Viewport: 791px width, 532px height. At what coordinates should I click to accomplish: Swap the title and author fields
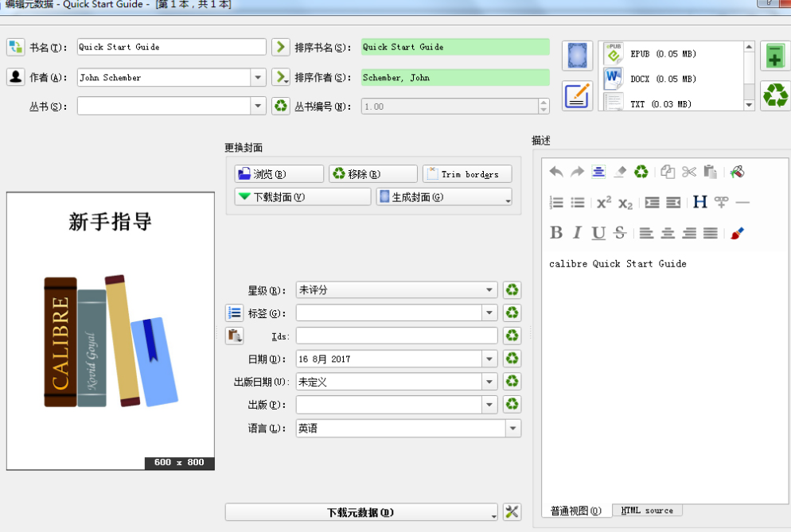(16, 47)
